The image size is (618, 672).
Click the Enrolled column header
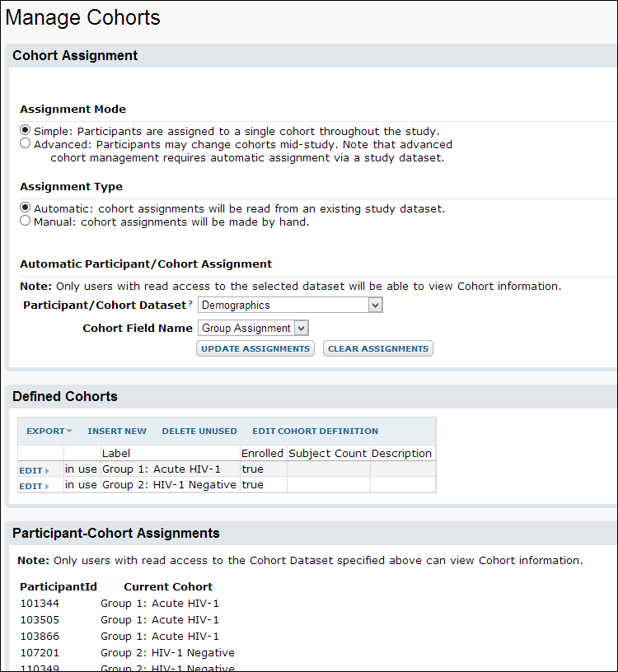[263, 454]
